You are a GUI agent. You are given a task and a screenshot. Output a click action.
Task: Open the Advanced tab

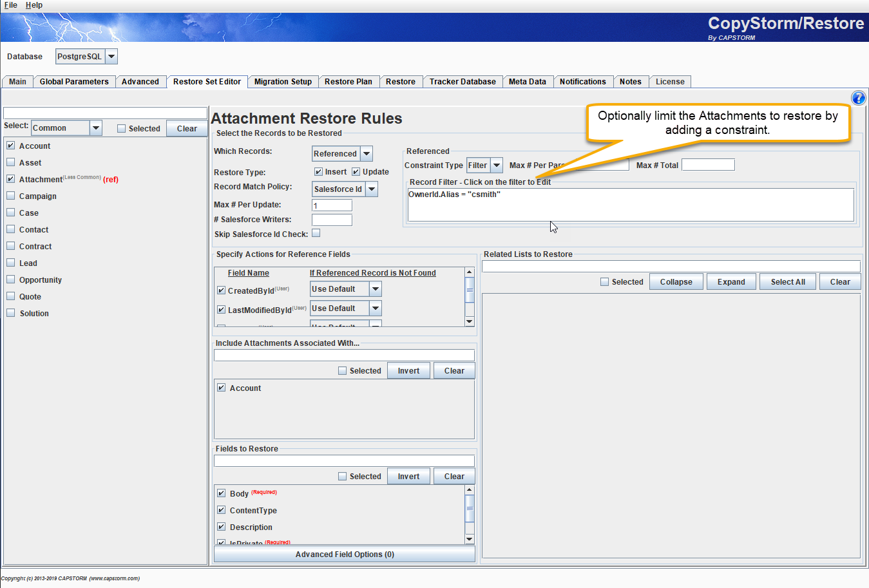click(140, 82)
